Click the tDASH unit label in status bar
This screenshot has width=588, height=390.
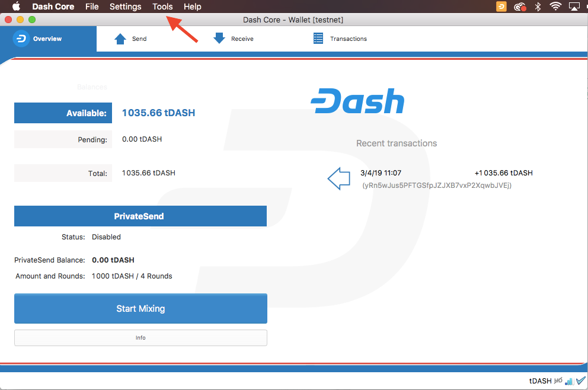point(541,381)
